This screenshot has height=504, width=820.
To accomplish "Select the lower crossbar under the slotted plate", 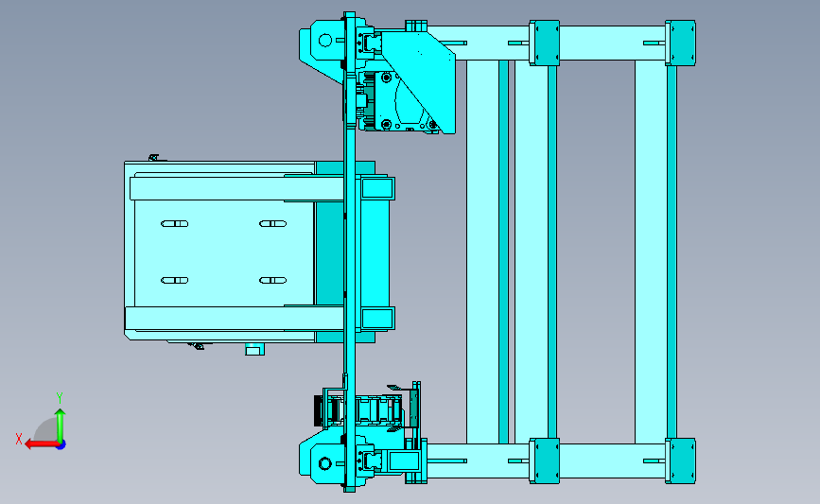I will point(235,318).
